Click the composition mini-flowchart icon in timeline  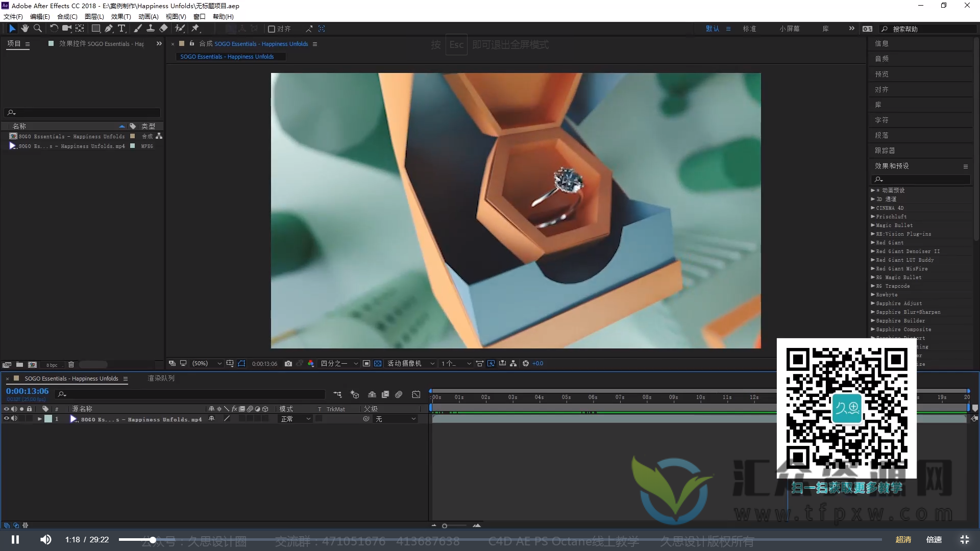[x=337, y=394]
